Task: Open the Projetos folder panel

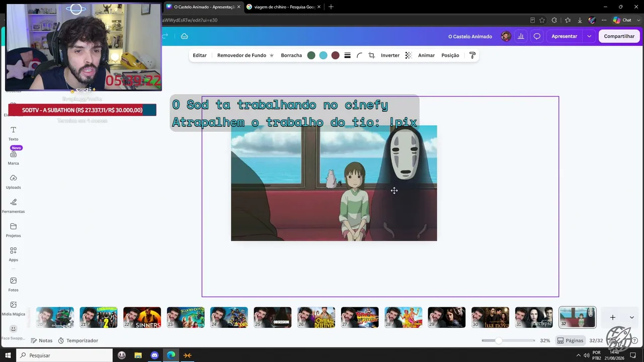Action: point(13,230)
